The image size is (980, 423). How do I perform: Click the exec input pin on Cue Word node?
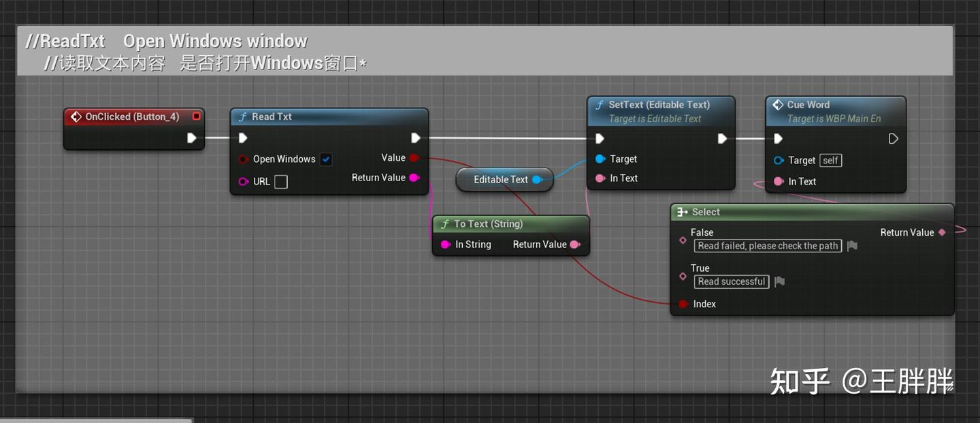779,138
